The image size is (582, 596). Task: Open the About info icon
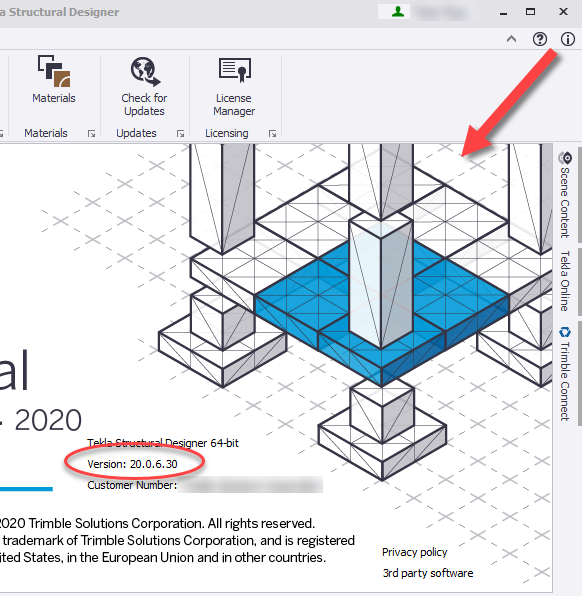[x=568, y=39]
